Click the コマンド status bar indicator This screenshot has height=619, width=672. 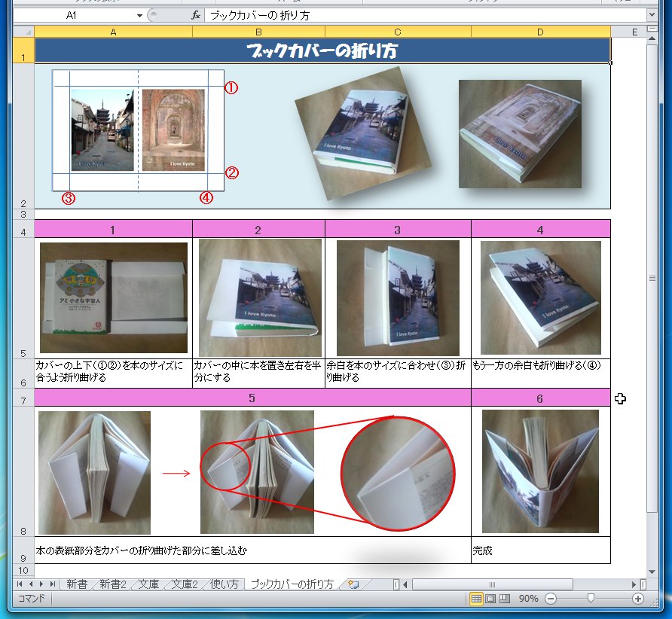tap(32, 598)
